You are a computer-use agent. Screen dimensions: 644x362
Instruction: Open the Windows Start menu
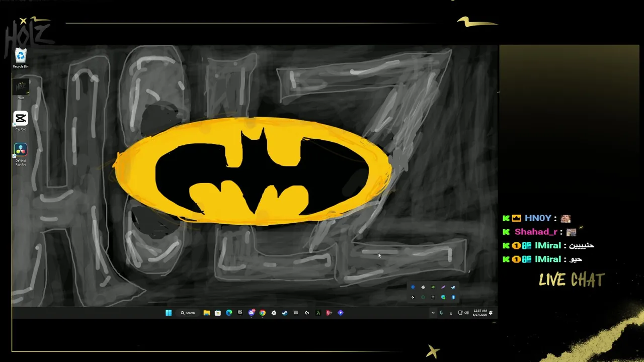169,313
